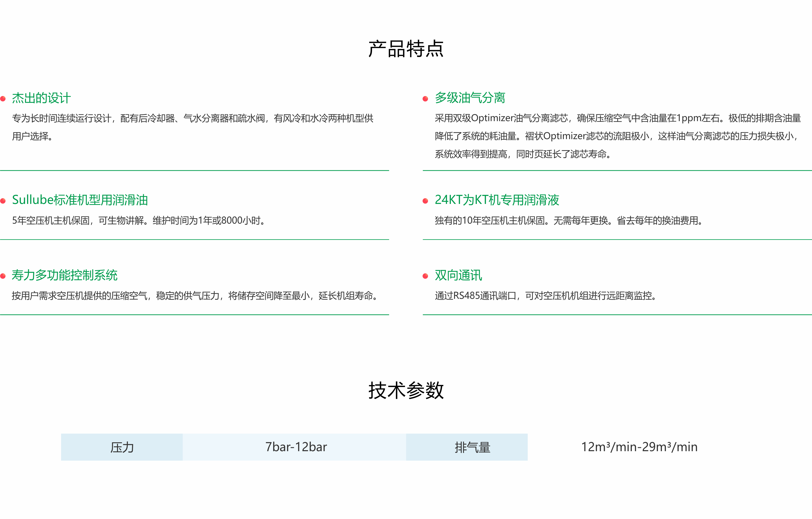
Task: Click the 技术参数 section title
Action: (406, 390)
